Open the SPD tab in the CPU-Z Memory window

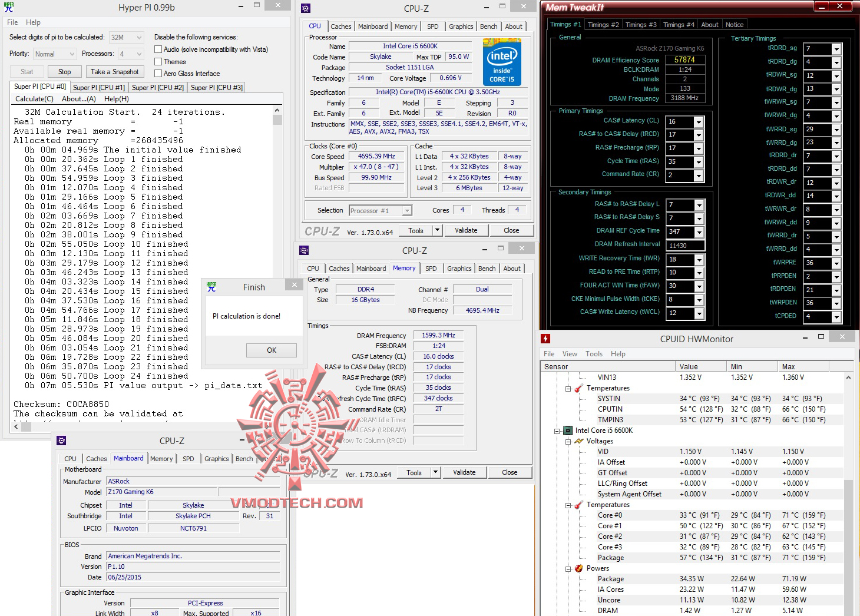(x=431, y=269)
